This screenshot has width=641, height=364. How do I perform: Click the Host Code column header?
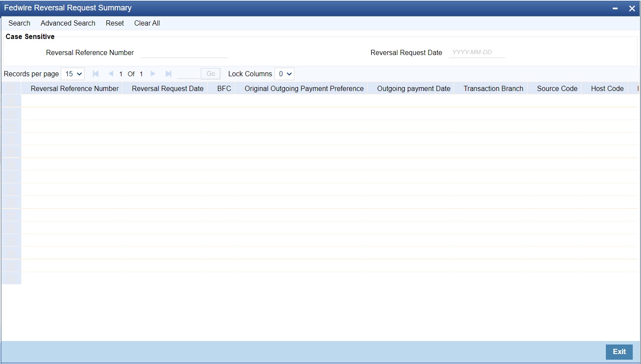click(607, 88)
